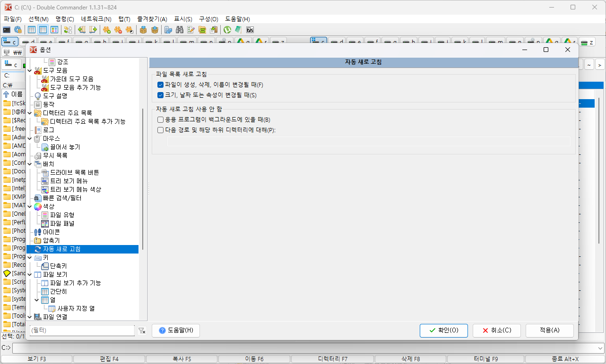Switch to the brief view toolbar icon
Viewport: 606px width, 364px height.
pyautogui.click(x=32, y=30)
